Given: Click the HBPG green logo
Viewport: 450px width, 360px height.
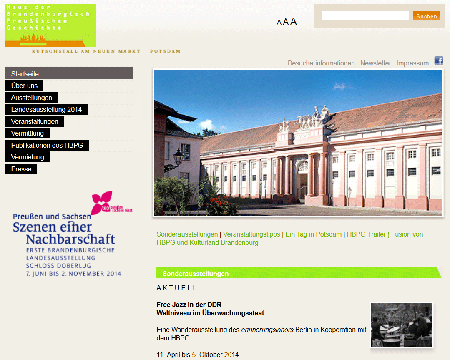Looking at the screenshot, I should (x=50, y=25).
